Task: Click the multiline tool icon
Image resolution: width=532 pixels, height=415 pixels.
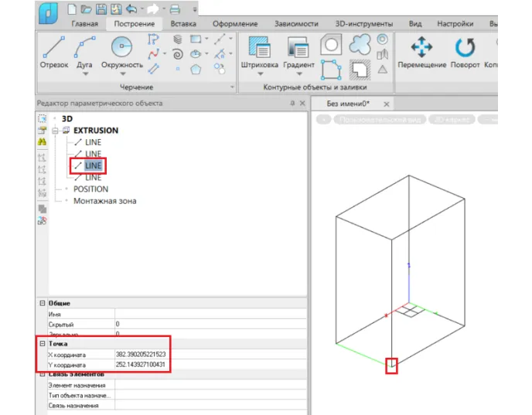Action: (x=153, y=69)
